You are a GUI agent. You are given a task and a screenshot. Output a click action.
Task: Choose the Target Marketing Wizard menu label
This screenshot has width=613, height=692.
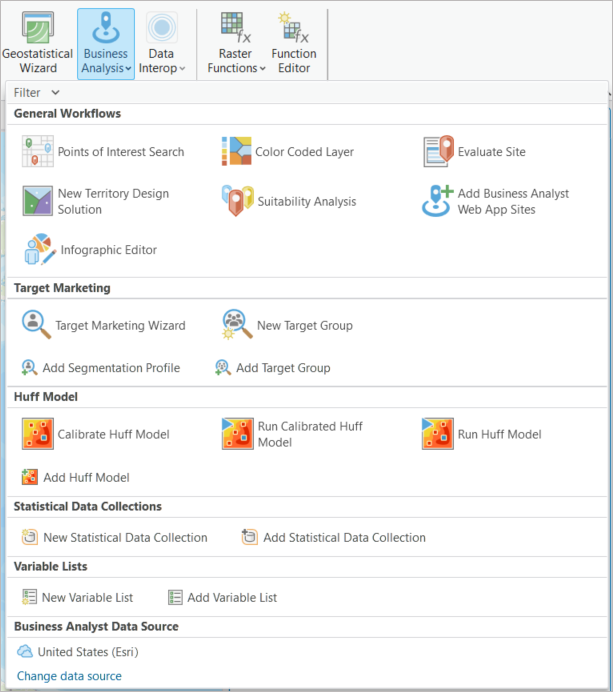point(120,325)
